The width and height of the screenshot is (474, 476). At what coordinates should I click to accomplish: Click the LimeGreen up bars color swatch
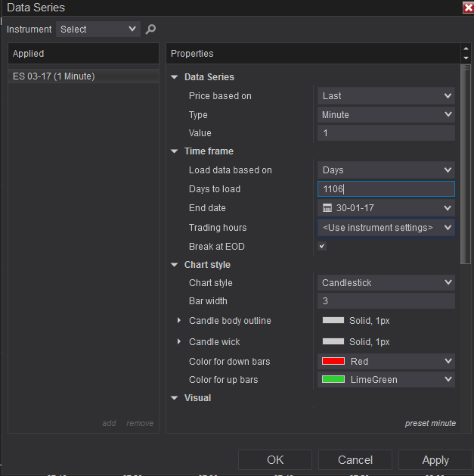click(333, 380)
